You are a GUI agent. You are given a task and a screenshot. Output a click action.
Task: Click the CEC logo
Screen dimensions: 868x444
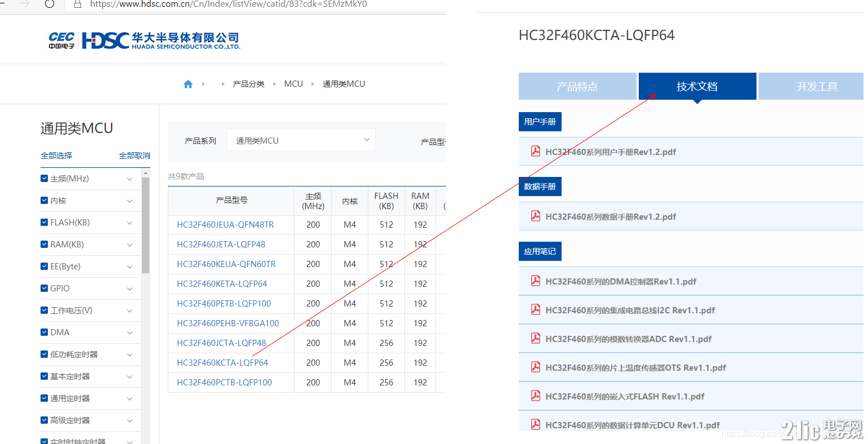61,40
